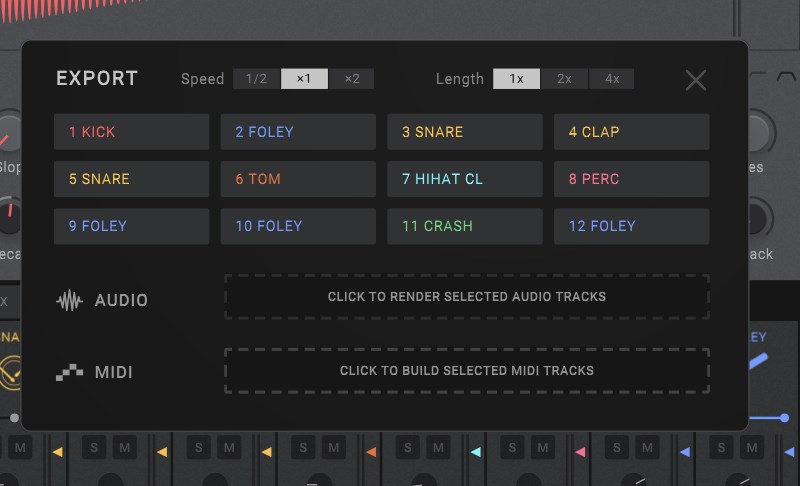This screenshot has width=800, height=486.
Task: Click the AUDIO waveform icon
Action: [x=69, y=300]
